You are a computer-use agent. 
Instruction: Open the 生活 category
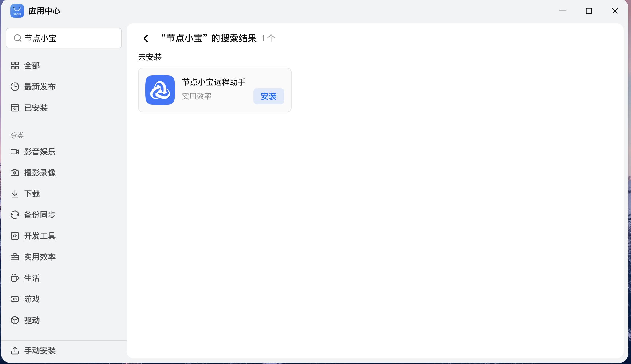tap(32, 278)
